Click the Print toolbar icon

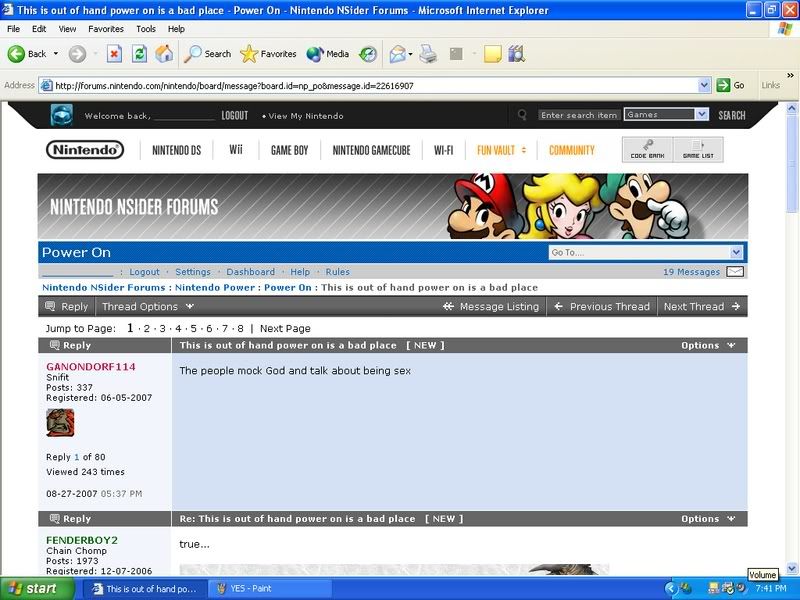428,54
